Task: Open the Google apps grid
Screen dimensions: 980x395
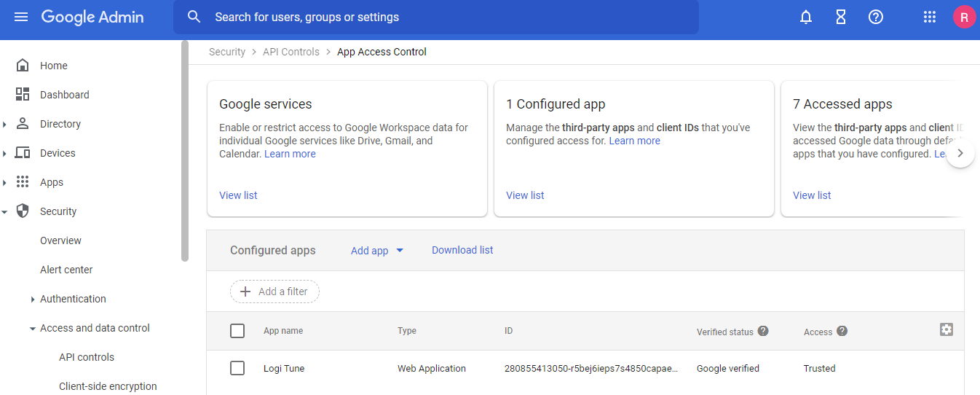Action: pyautogui.click(x=929, y=17)
